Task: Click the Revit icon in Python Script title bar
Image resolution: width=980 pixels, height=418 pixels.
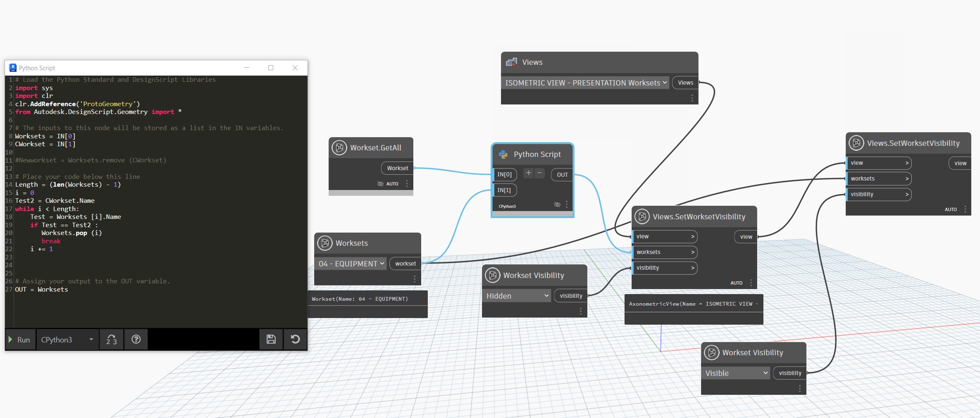Action: [x=13, y=68]
